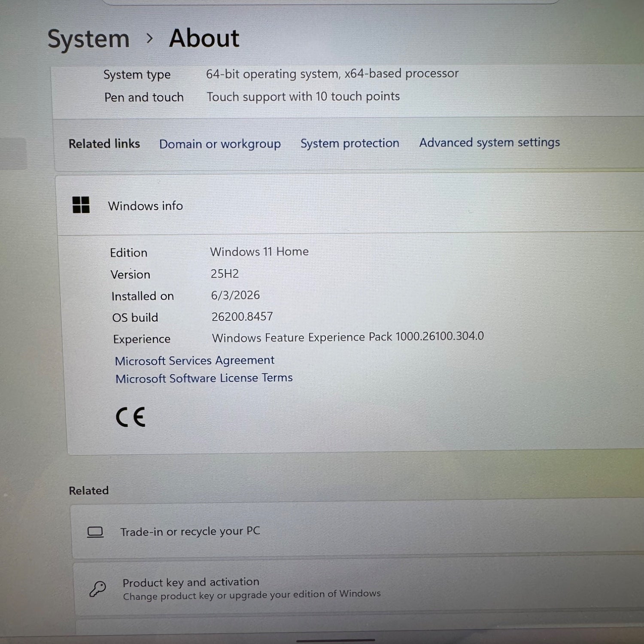Select OS build number 26200.8457
This screenshot has height=644, width=644.
[242, 316]
